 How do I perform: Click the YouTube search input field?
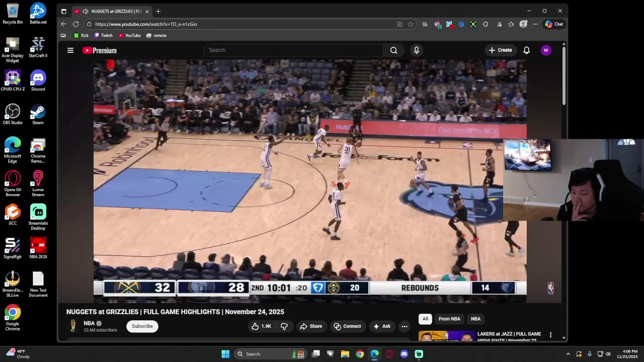[293, 50]
